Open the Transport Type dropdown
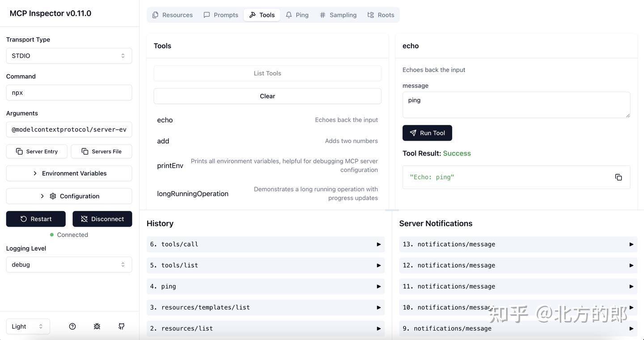The height and width of the screenshot is (340, 644). pos(69,56)
